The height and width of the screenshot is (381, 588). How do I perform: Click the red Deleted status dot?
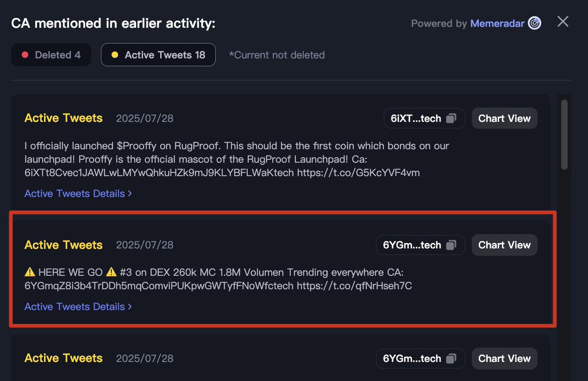click(x=25, y=55)
